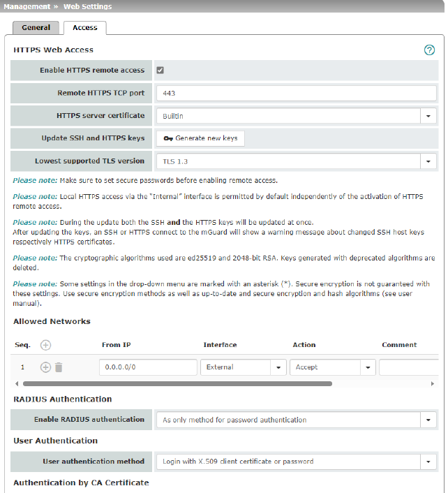Insert a row after rule 1

[45, 367]
